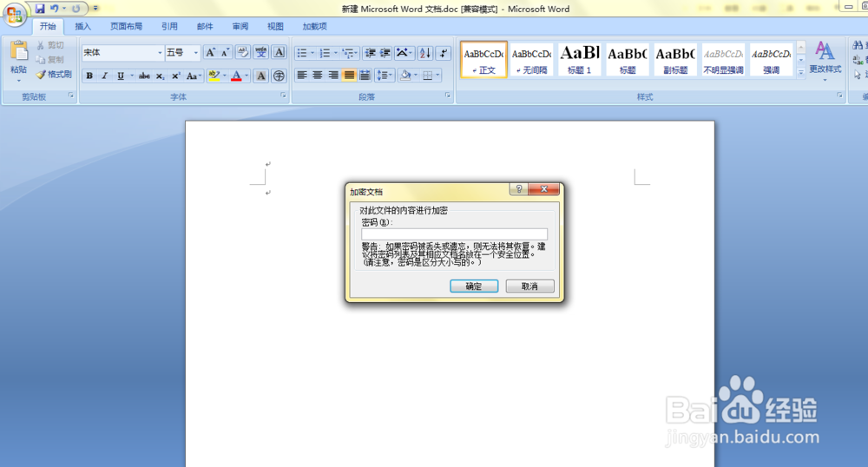Viewport: 868px width, 467px height.
Task: Toggle bold formatting
Action: [89, 76]
